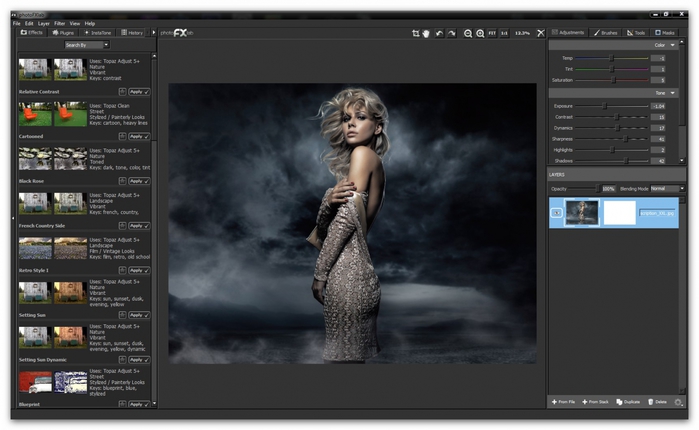Open the Edit menu
The width and height of the screenshot is (699, 430).
click(x=29, y=24)
